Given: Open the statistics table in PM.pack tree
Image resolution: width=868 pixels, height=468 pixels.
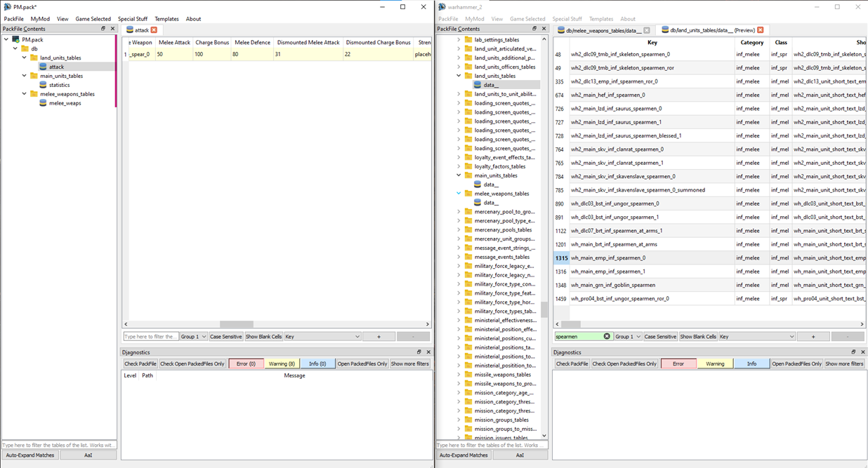Looking at the screenshot, I should point(59,85).
